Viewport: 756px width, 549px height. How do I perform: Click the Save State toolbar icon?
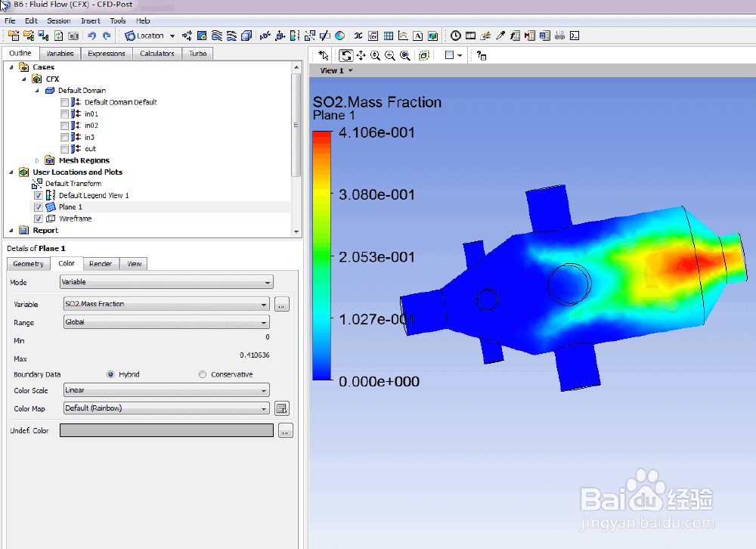pos(43,36)
